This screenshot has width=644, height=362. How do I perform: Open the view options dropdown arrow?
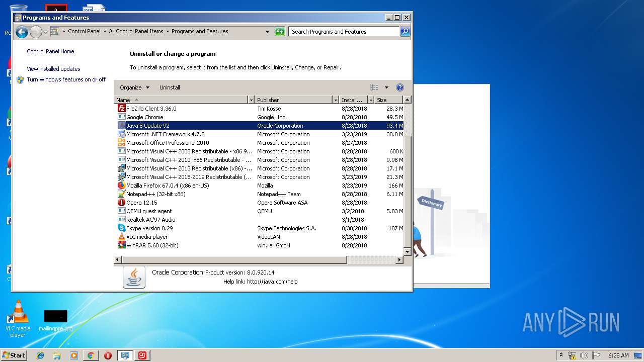(386, 87)
